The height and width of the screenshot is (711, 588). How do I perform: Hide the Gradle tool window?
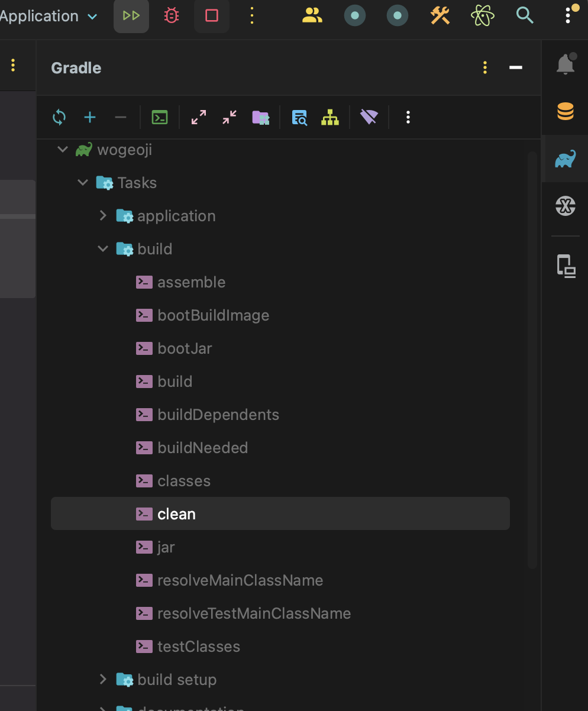[x=516, y=68]
